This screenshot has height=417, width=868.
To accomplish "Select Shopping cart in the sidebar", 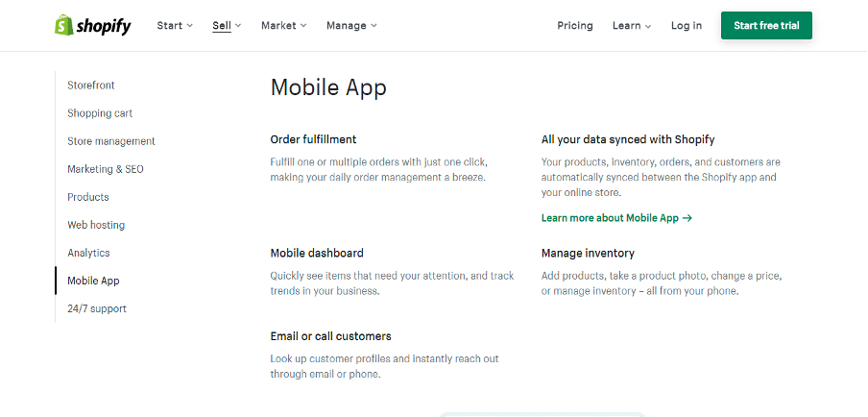I will click(x=100, y=113).
